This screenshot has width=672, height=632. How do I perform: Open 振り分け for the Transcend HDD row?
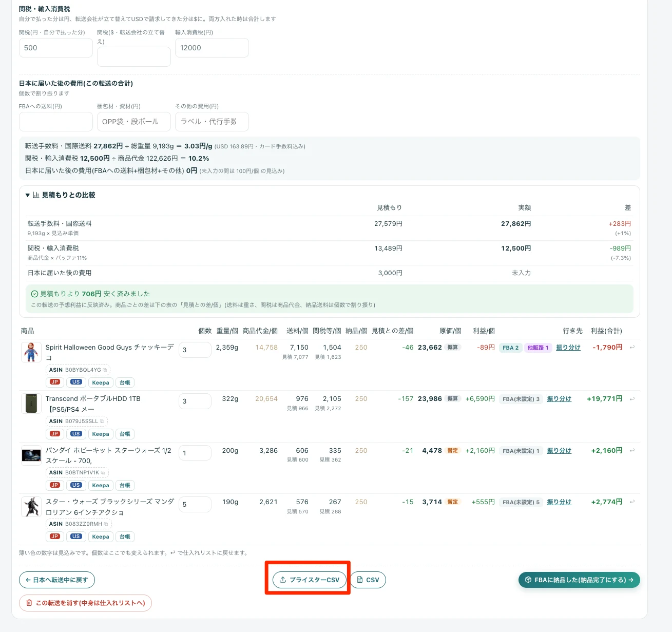point(559,399)
